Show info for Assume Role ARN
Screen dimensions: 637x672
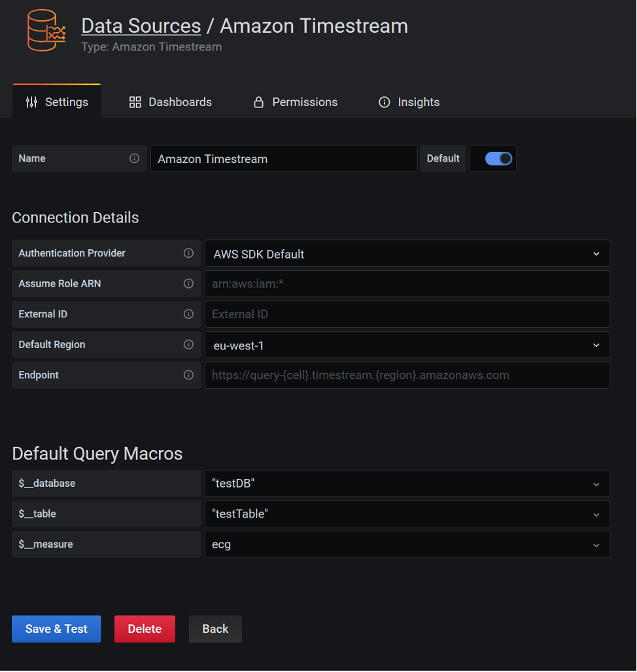point(188,284)
